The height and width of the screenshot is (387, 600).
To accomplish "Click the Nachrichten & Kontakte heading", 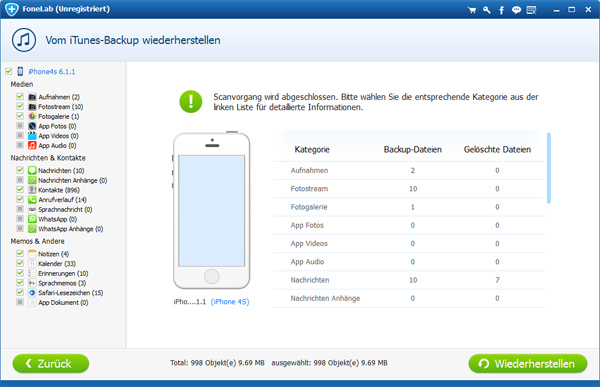I will [x=48, y=158].
